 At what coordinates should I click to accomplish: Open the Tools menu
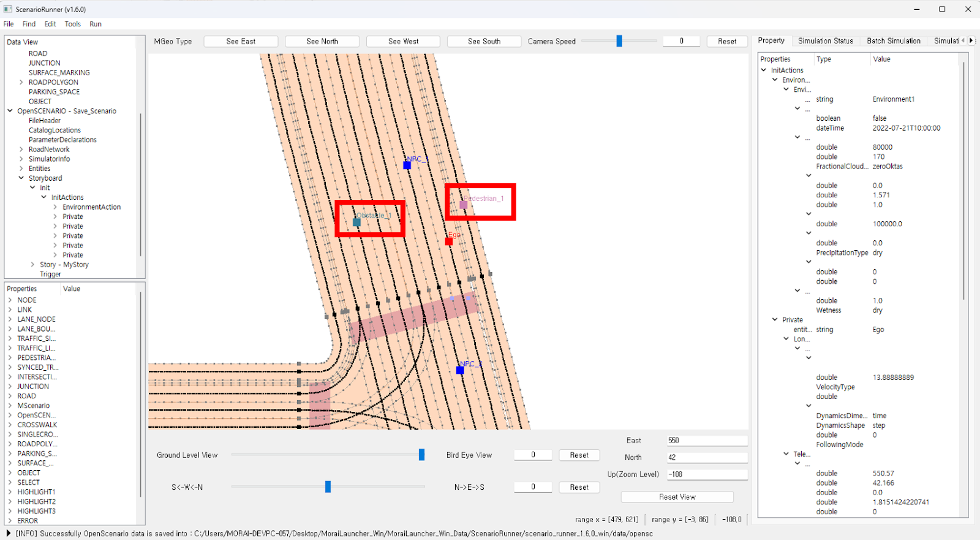click(72, 24)
